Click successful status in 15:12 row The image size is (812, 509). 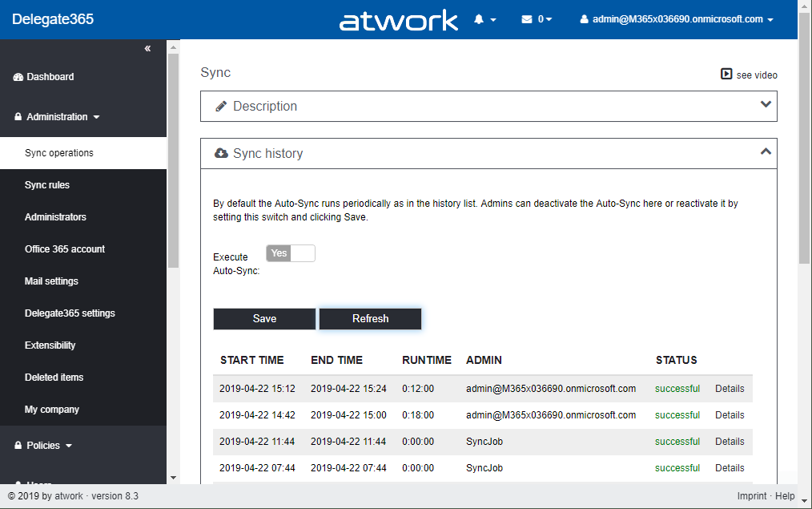pyautogui.click(x=677, y=389)
